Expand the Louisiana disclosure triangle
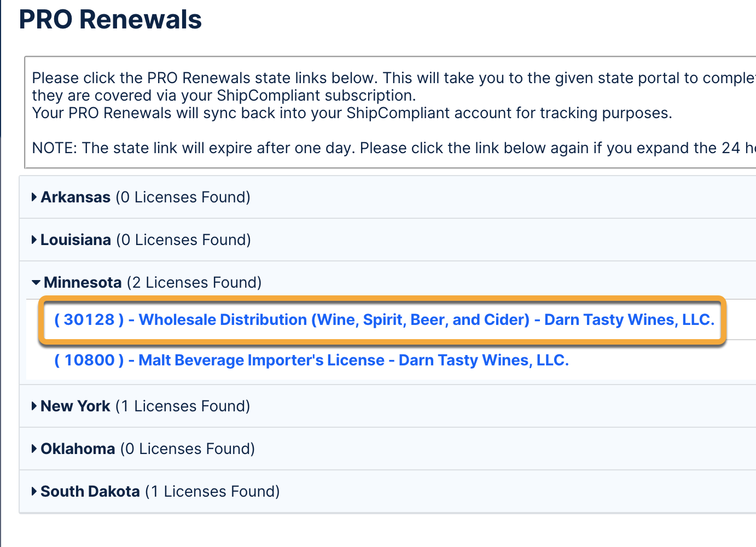756x547 pixels. pos(34,240)
